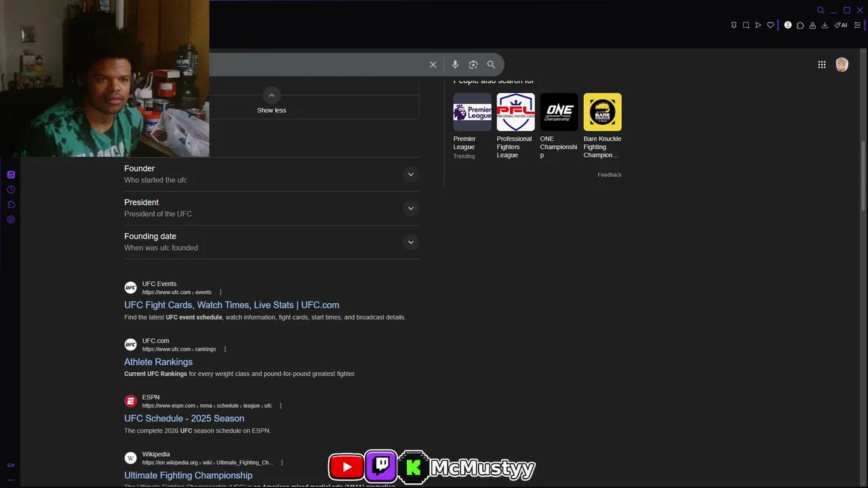Open the extensions cube icon in toolbar

(800, 25)
